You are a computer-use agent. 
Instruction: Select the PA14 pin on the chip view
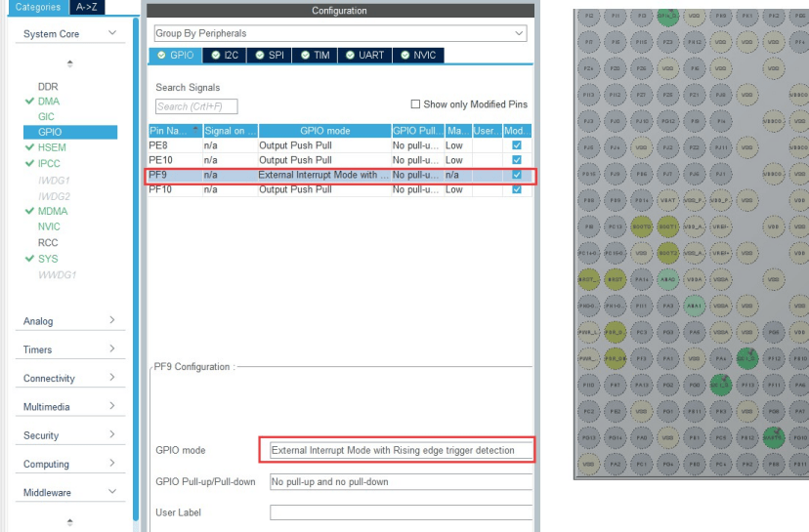641,279
